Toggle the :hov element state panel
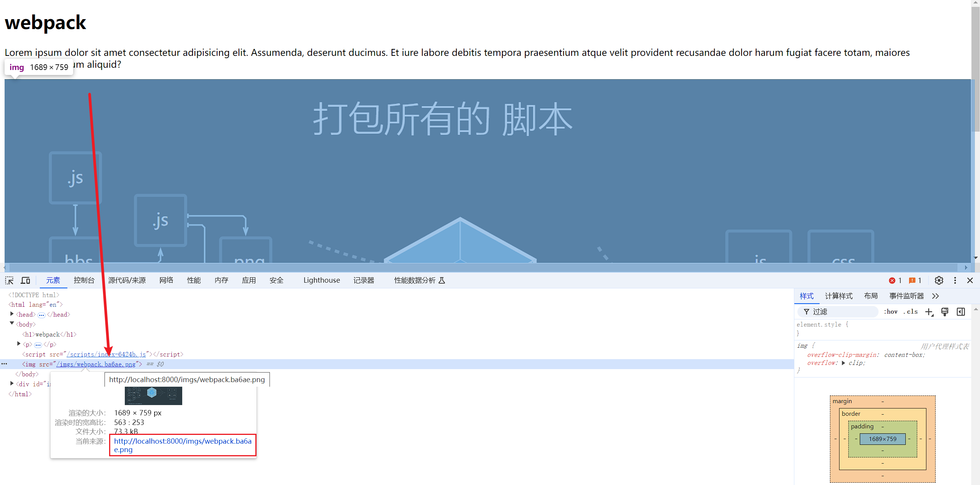This screenshot has height=485, width=980. point(890,312)
